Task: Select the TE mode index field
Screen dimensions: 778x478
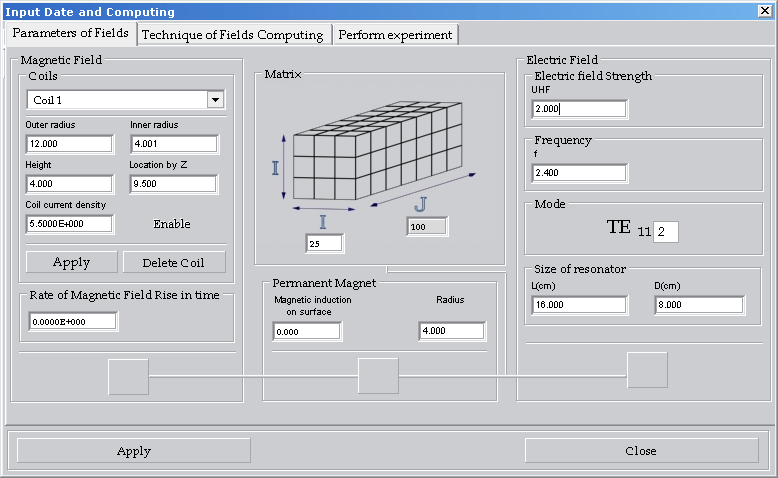Action: pyautogui.click(x=666, y=232)
